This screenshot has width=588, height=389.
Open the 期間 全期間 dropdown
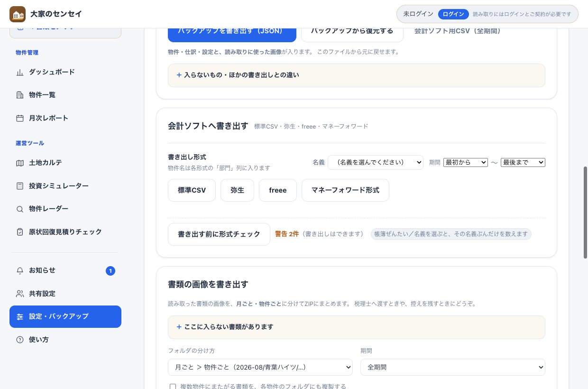pyautogui.click(x=453, y=367)
